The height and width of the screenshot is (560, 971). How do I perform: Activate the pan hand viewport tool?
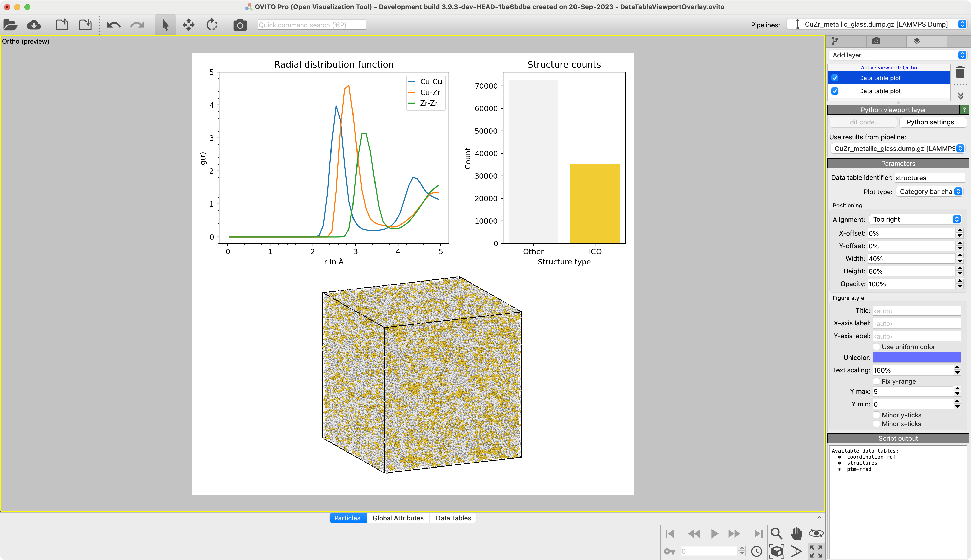[796, 533]
